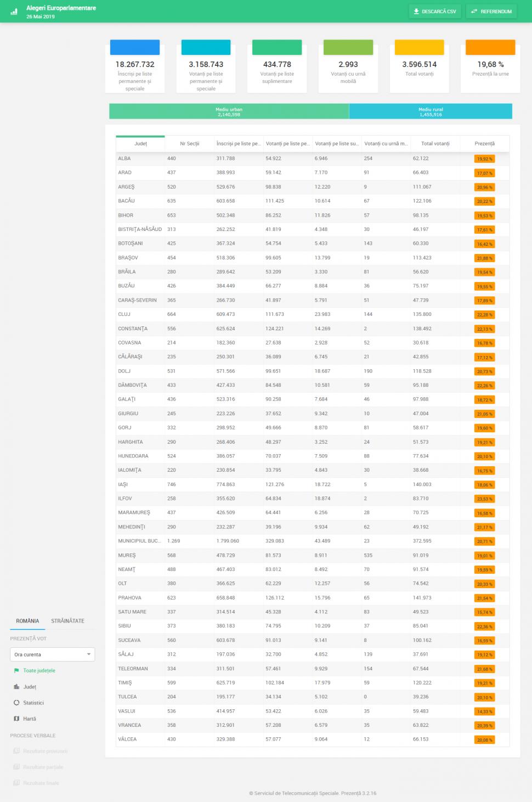Screen dimensions: 532x802
Task: Click the map icon beside Hartă
Action: coord(15,719)
